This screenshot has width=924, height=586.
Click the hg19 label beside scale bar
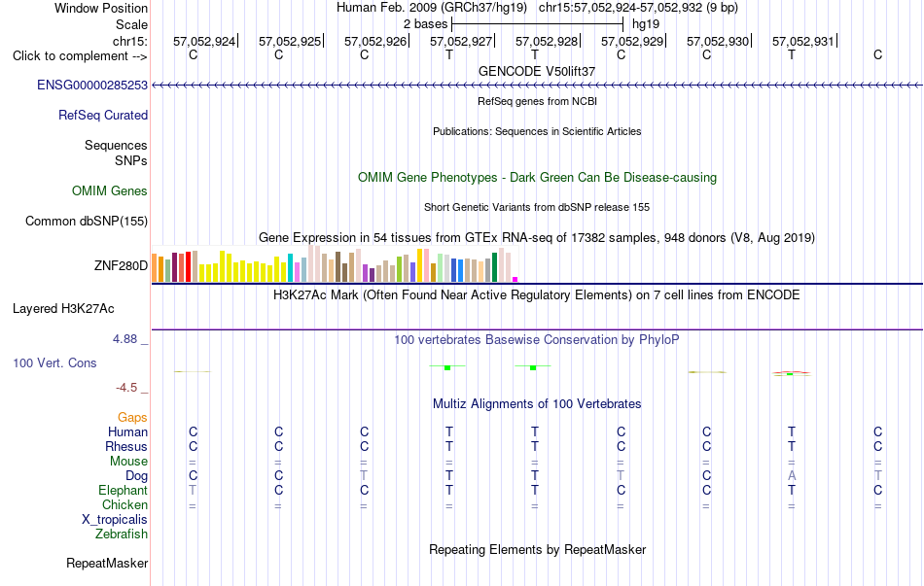(x=646, y=24)
